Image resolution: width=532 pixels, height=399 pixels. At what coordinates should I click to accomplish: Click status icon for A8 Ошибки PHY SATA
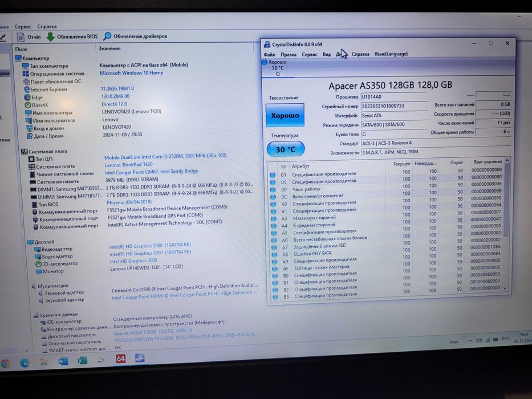pos(274,254)
